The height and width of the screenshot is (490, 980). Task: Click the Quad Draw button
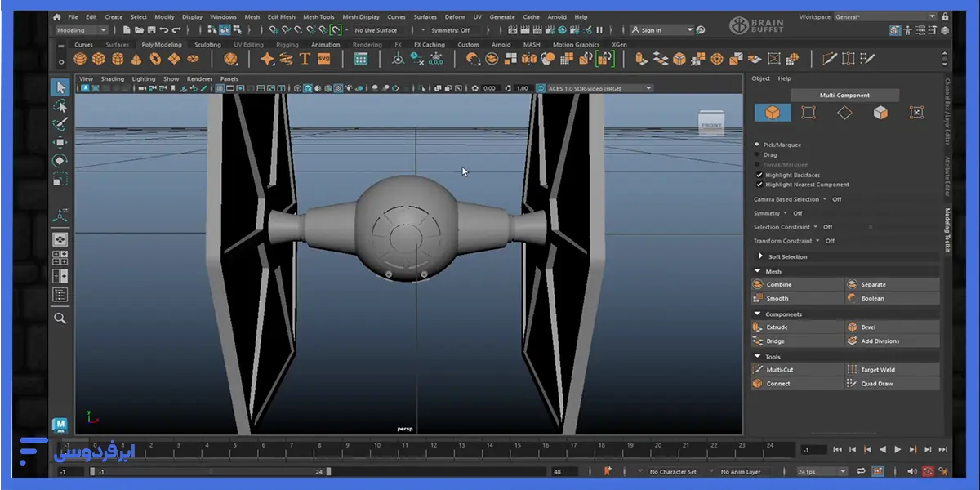pyautogui.click(x=893, y=383)
